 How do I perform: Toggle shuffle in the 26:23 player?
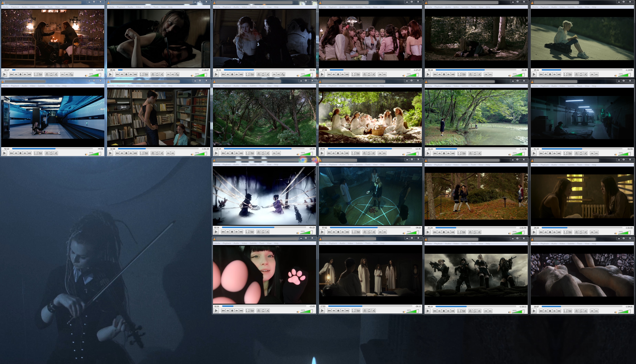pyautogui.click(x=479, y=153)
